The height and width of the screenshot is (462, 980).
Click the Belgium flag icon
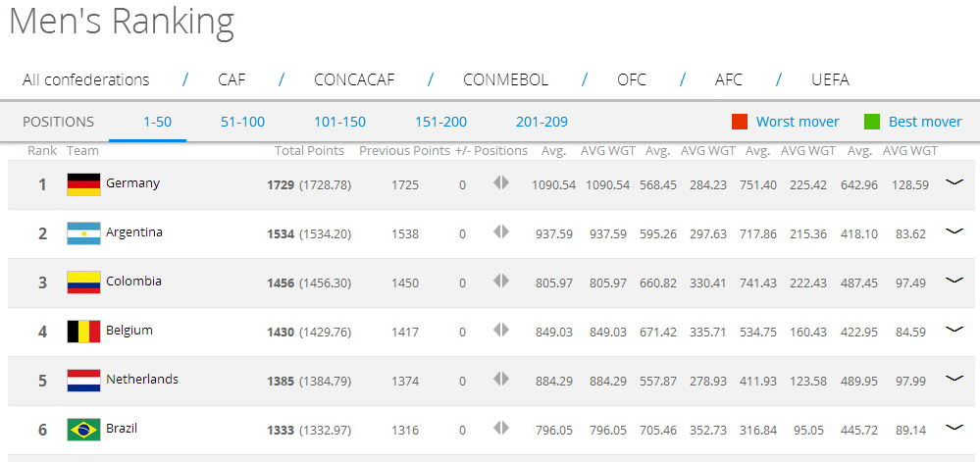pyautogui.click(x=83, y=331)
